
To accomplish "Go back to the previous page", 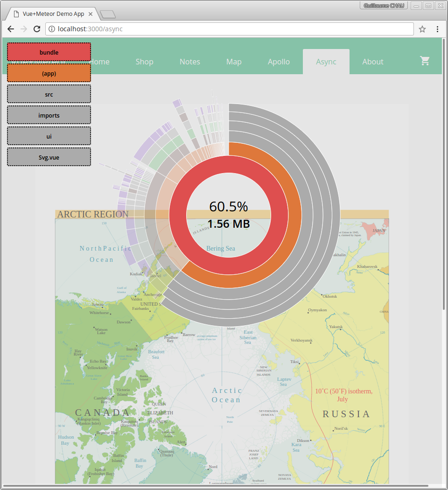I will tap(11, 29).
